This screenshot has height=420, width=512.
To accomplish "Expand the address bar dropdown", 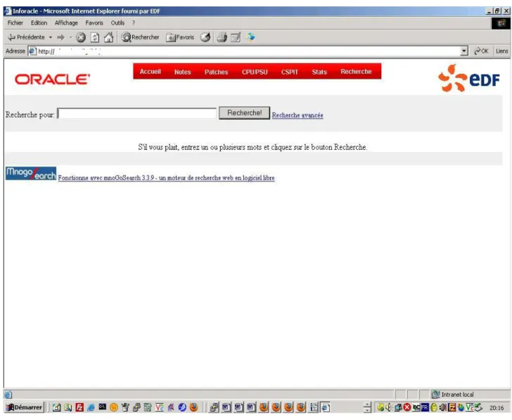I will point(464,51).
